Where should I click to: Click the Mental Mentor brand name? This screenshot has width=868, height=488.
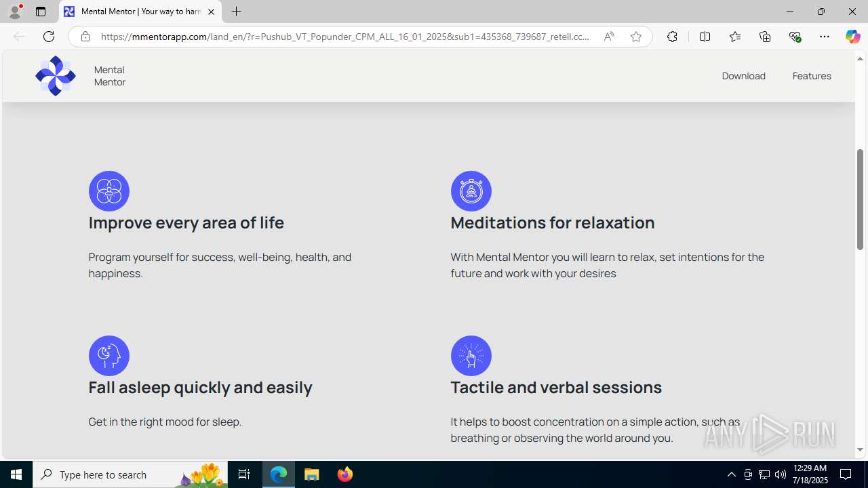coord(110,76)
